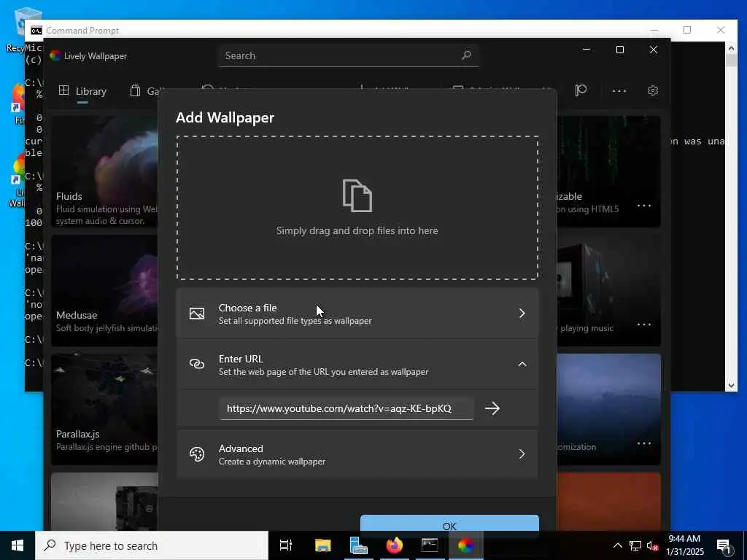Open options for the playing music wallpaper tile
Screen dimensions: 747x560
click(x=644, y=324)
